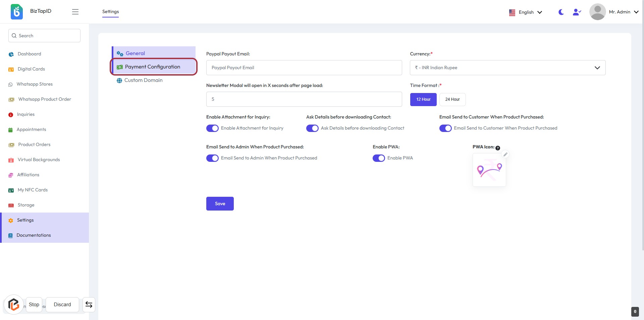Open the Mr. Admin profile menu

coord(614,12)
